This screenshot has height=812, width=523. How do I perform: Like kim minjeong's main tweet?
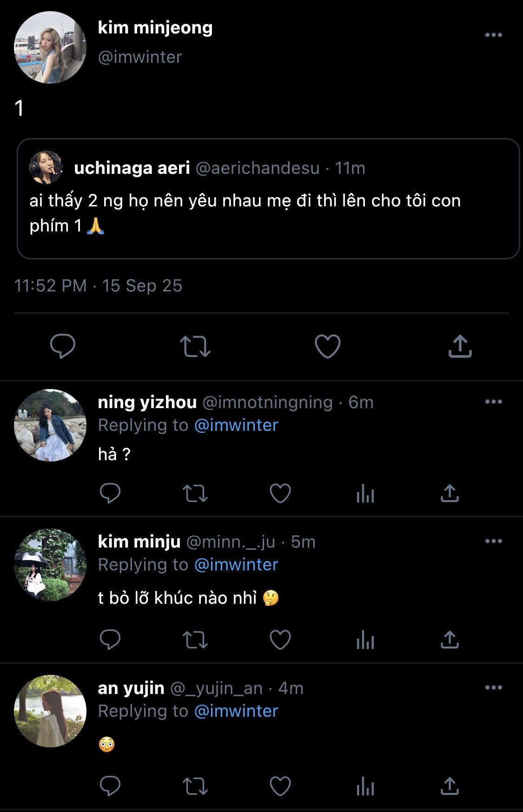327,346
